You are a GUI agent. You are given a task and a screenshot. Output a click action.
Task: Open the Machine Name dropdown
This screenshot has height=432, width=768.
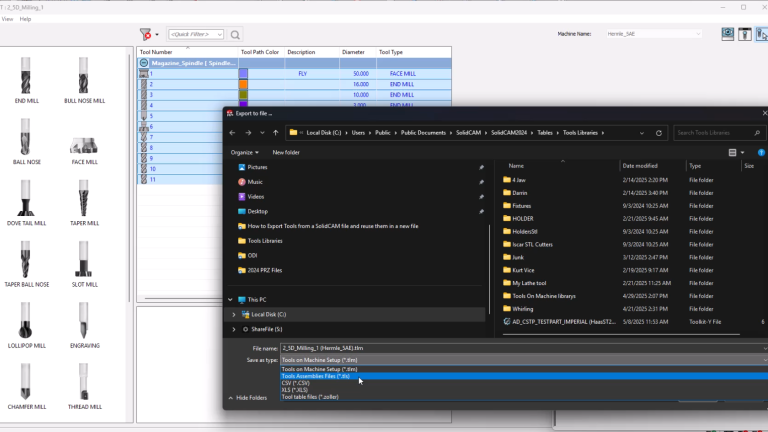click(x=698, y=34)
